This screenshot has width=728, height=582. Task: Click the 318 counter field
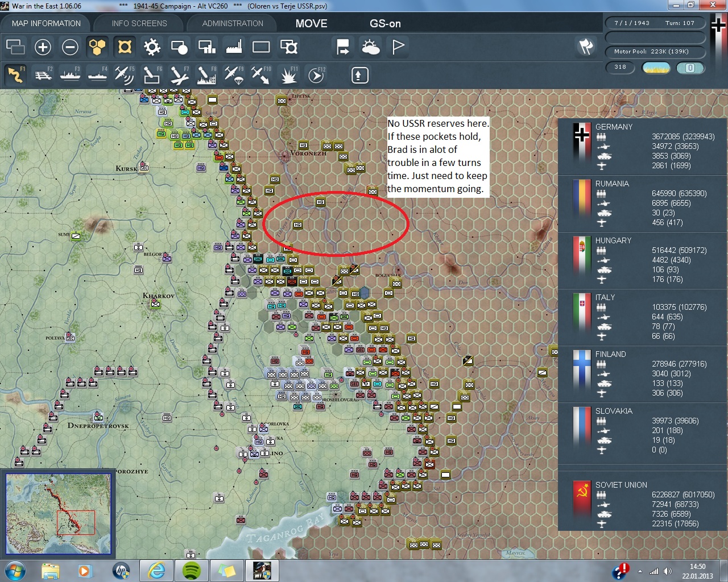(620, 67)
